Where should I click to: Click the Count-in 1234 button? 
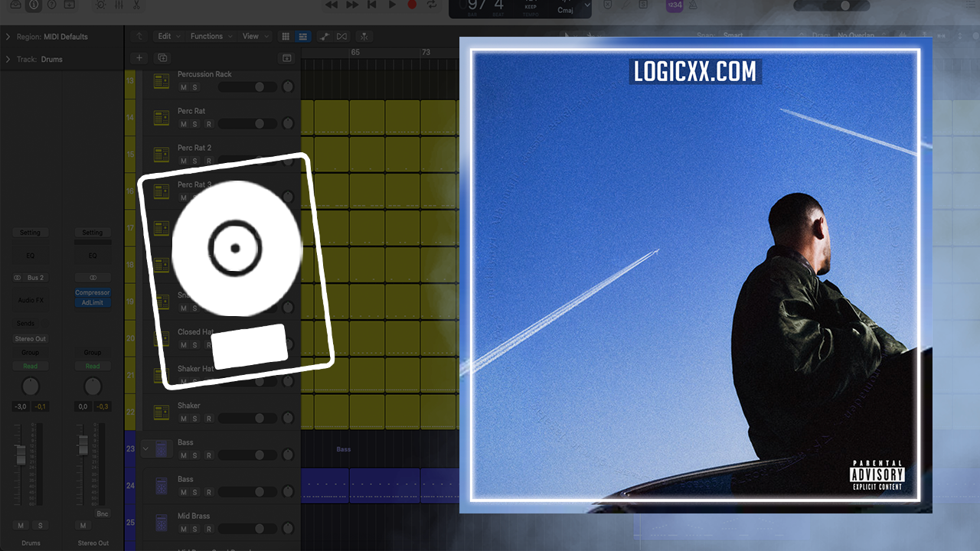[674, 5]
